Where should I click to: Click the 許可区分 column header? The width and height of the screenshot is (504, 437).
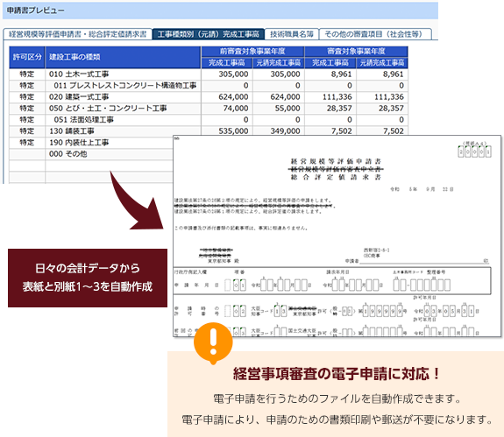27,57
